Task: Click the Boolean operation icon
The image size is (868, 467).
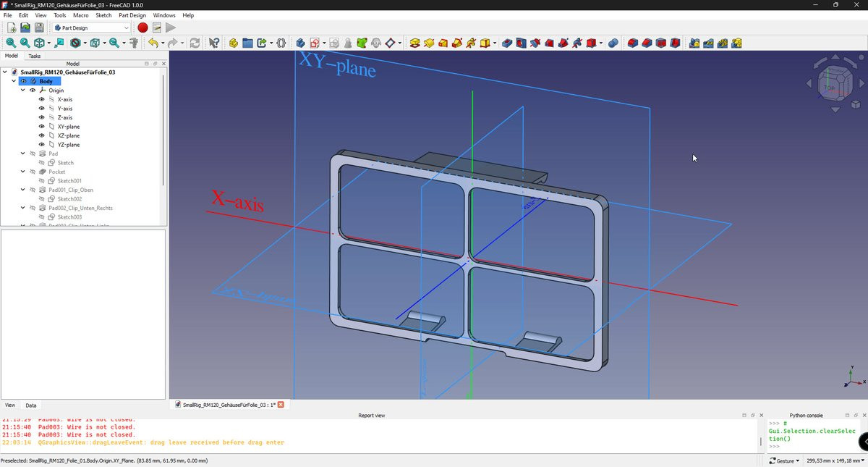Action: click(613, 43)
